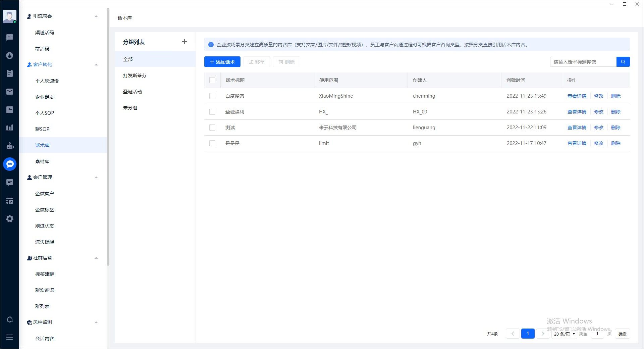Screen dimensions: 644x349
Task: Select the 圣诞活动 group in group list
Action: [x=132, y=92]
